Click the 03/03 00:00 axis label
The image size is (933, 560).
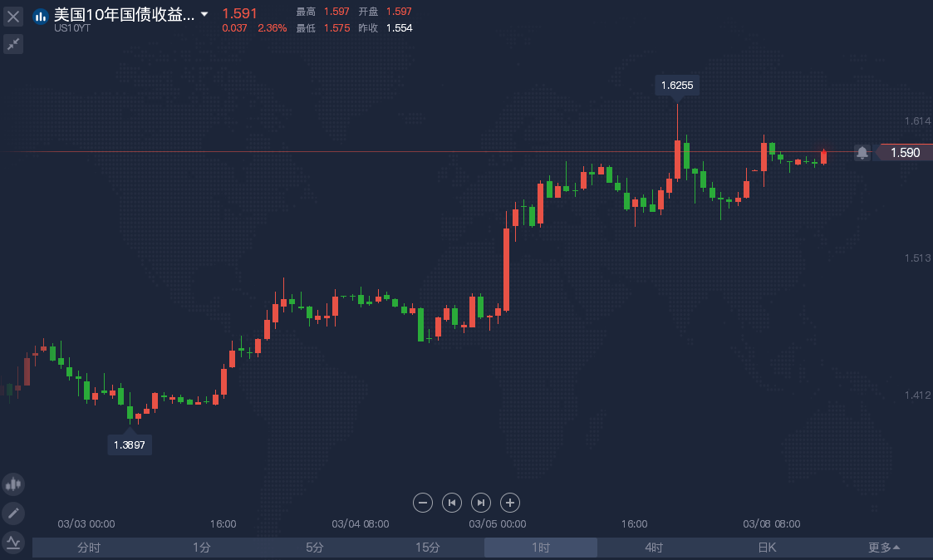[86, 523]
